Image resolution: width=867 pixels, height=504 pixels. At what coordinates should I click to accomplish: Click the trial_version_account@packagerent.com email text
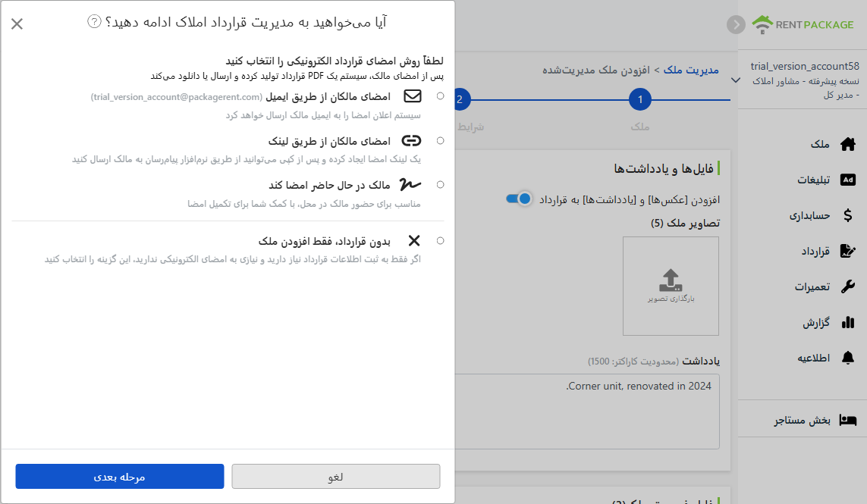click(x=177, y=97)
